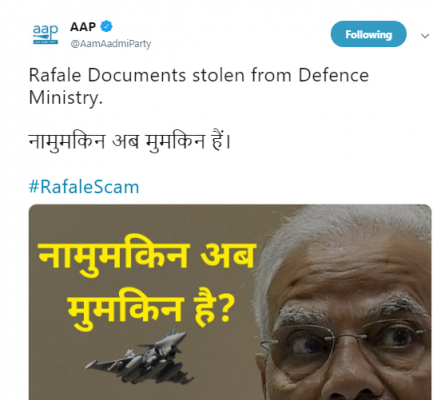Screen dimensions: 437x400
Task: Click the word "Defence" in the tweet
Action: click(334, 75)
